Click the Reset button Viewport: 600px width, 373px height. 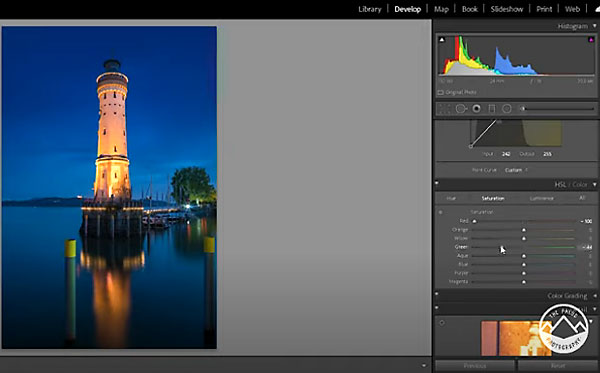click(x=558, y=366)
